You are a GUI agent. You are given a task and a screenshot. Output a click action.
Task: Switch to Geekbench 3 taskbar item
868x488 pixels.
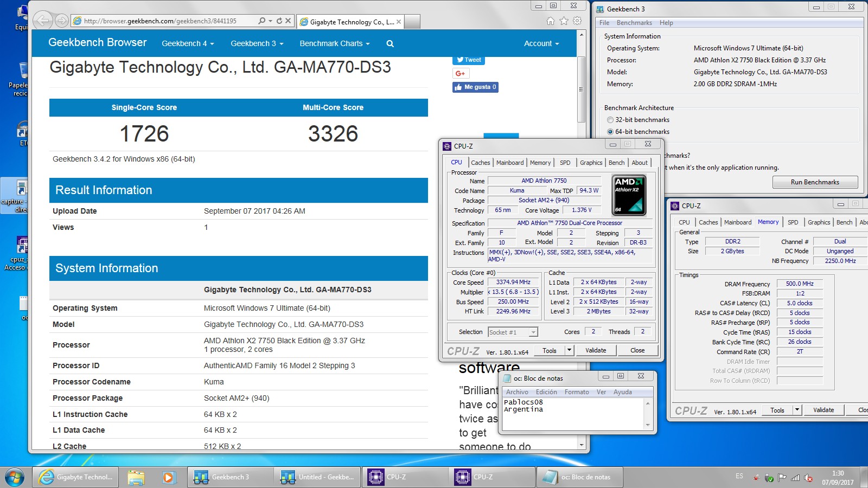coord(231,477)
